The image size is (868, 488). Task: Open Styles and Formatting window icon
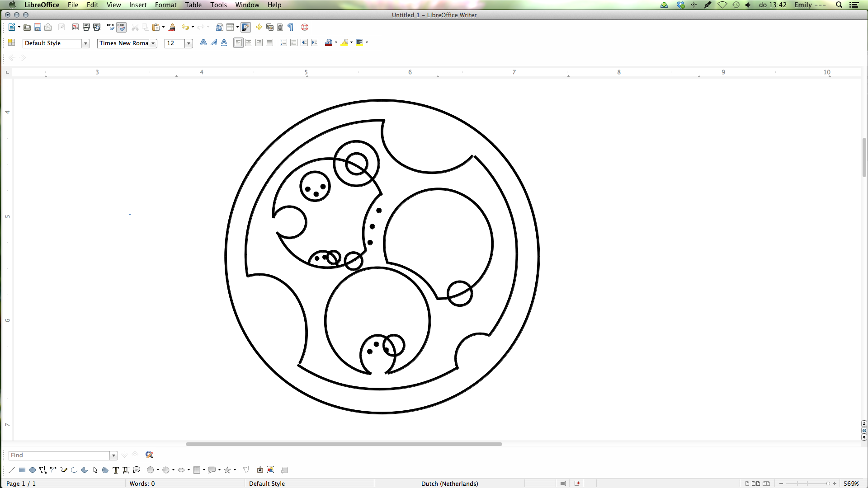[x=12, y=42]
